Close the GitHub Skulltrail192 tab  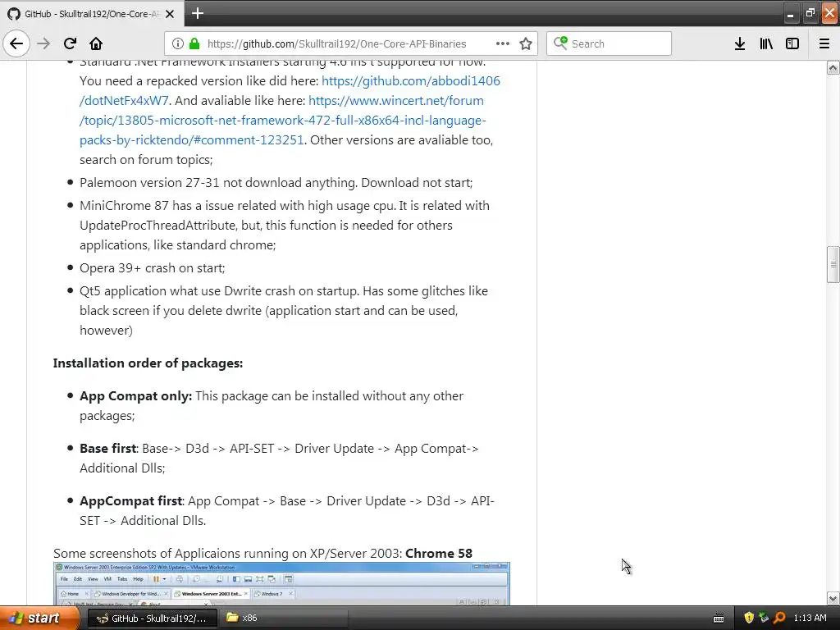170,14
